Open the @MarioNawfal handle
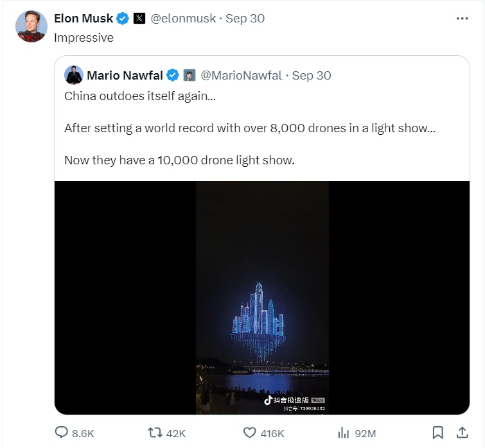485x448 pixels. click(241, 76)
